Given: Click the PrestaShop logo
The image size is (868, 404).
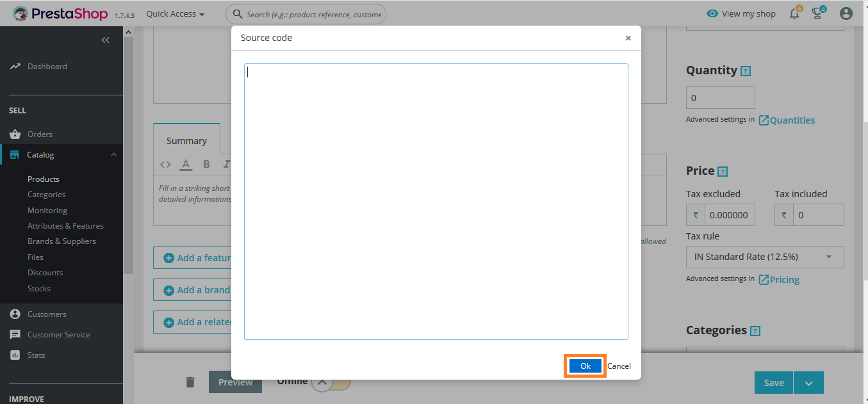Looking at the screenshot, I should [x=61, y=13].
